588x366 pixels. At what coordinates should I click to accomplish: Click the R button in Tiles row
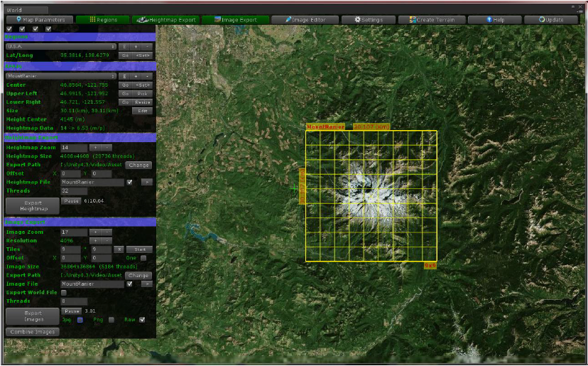(119, 249)
